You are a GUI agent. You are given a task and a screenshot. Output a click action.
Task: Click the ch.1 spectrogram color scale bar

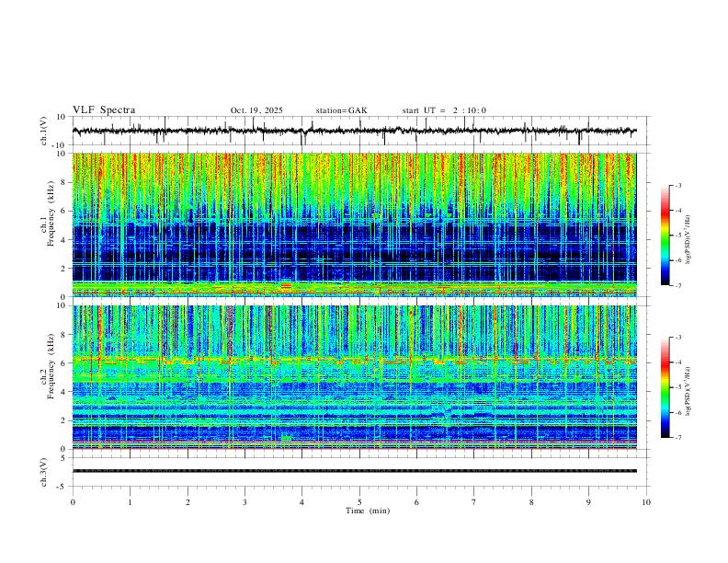665,236
